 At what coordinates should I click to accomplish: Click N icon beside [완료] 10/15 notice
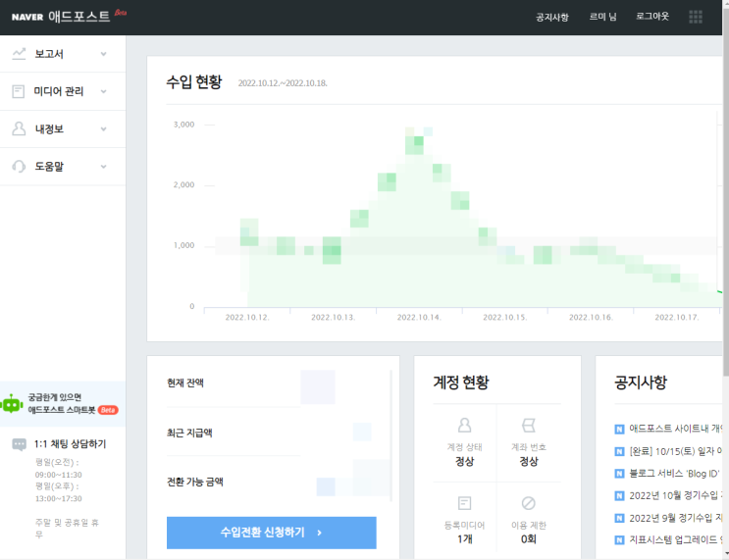coord(619,451)
